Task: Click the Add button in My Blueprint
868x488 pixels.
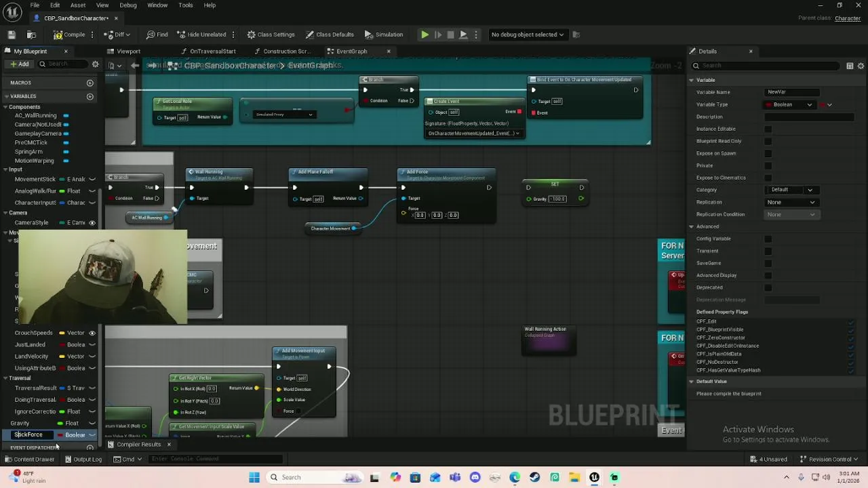Action: point(19,64)
